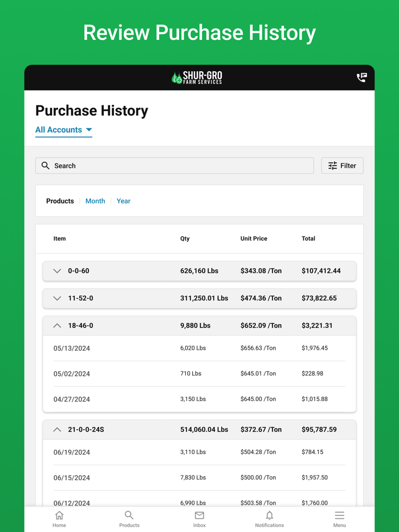
Task: Click the 514,060.04 Lbs quantity
Action: [204, 429]
